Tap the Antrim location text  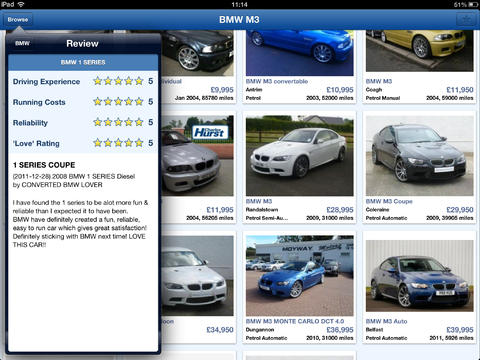[x=254, y=90]
